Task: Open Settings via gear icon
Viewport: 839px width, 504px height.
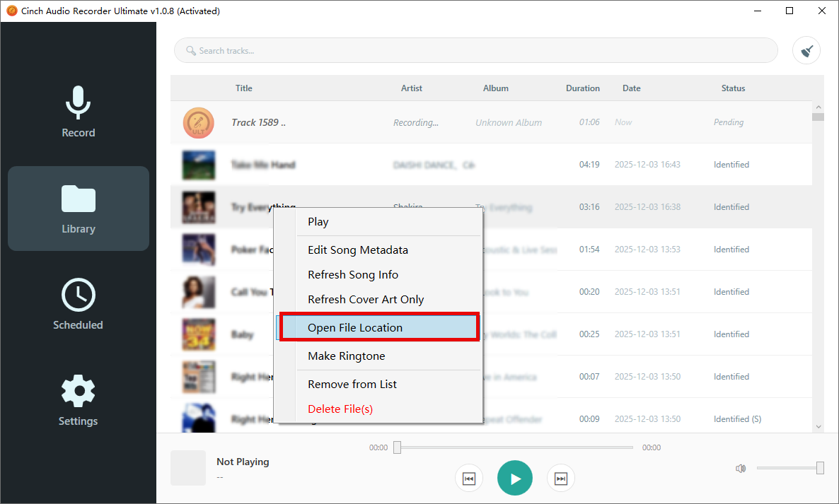Action: click(x=78, y=390)
